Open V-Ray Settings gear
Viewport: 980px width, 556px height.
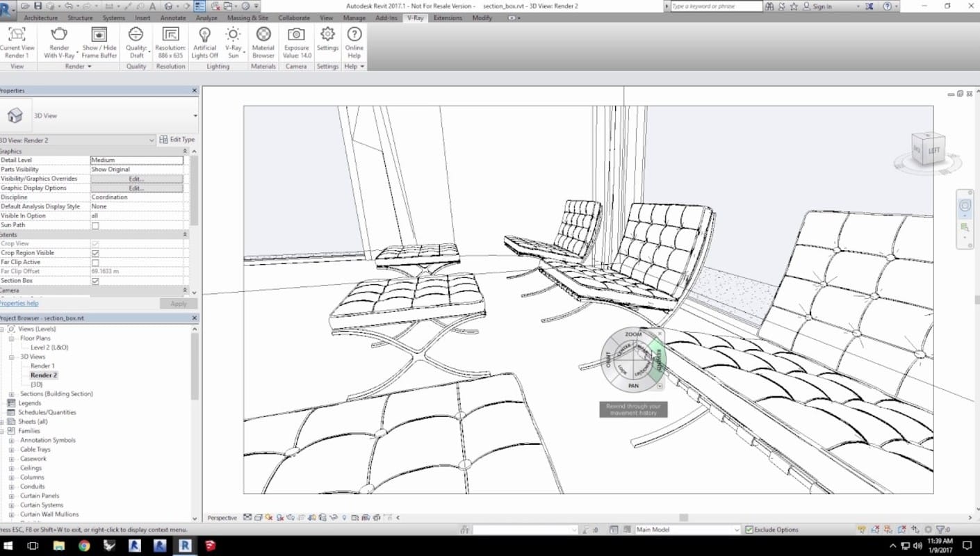point(327,35)
